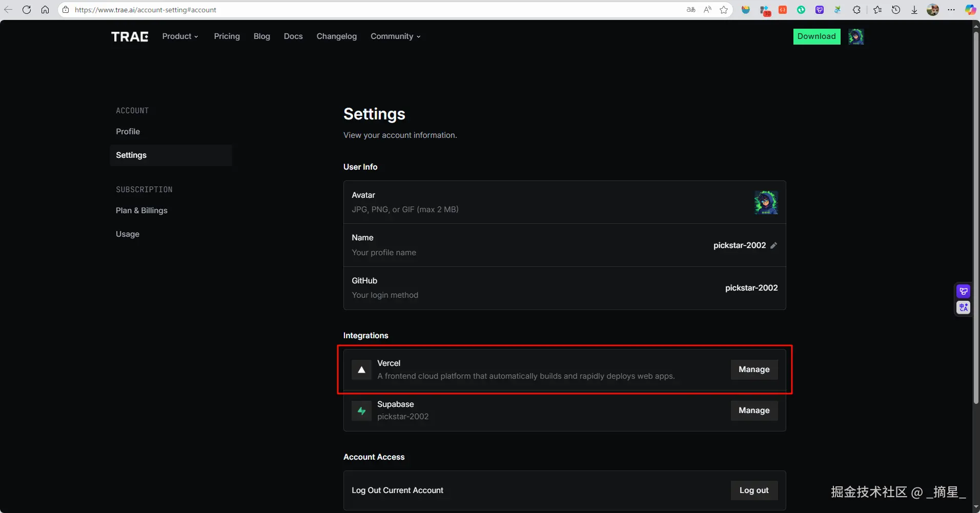This screenshot has height=513, width=980.
Task: Click the GitHub login name pickstar-2002
Action: 751,288
